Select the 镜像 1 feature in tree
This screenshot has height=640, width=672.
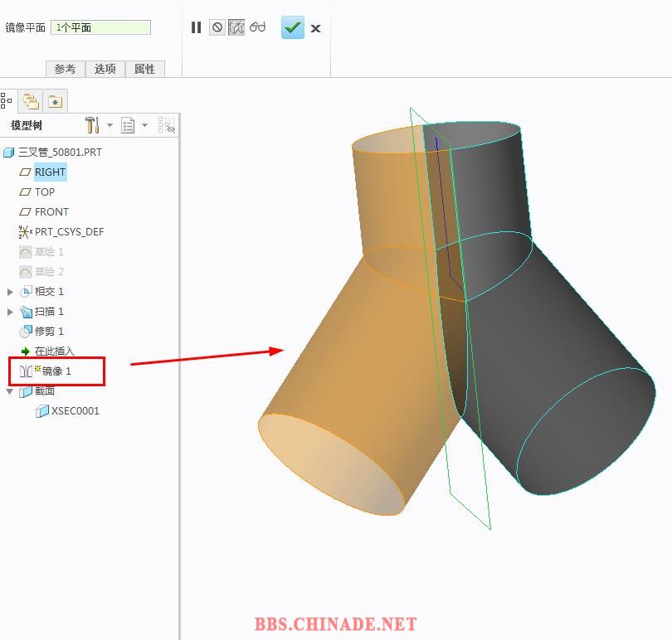56,371
